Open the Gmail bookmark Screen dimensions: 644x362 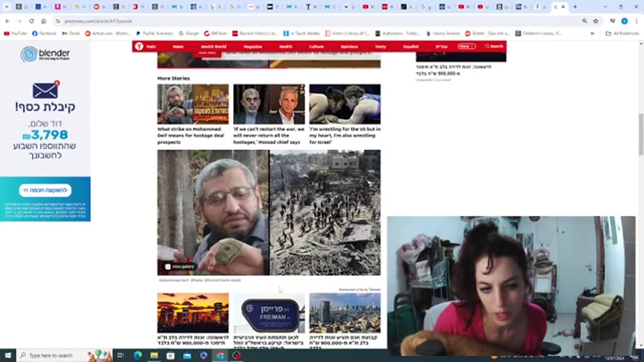(x=71, y=33)
